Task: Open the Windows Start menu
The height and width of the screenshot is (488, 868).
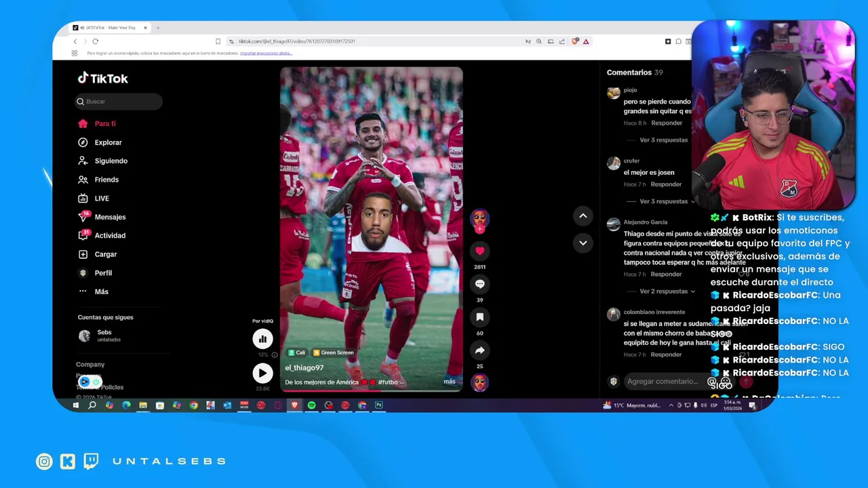Action: (75, 405)
